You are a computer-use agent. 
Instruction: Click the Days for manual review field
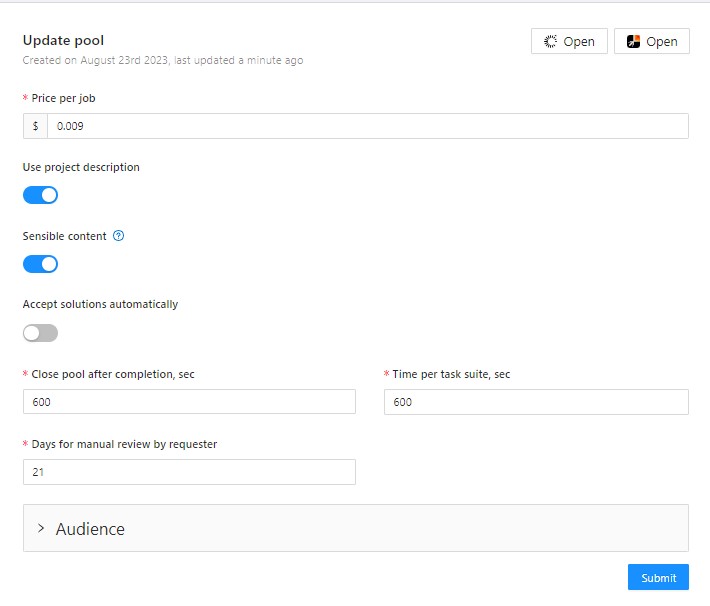coord(189,472)
